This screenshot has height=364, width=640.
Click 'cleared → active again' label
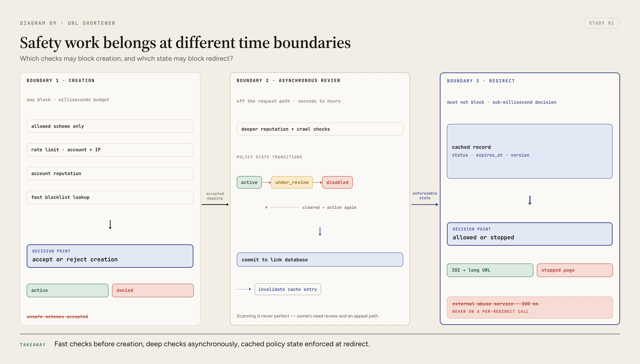(329, 207)
